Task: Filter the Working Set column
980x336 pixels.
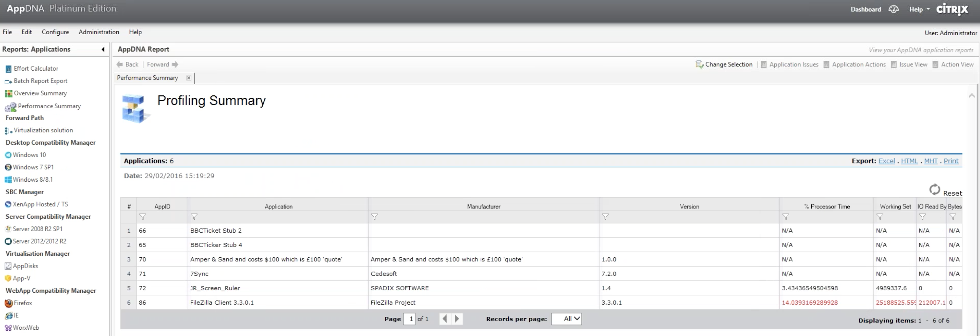Action: (879, 217)
